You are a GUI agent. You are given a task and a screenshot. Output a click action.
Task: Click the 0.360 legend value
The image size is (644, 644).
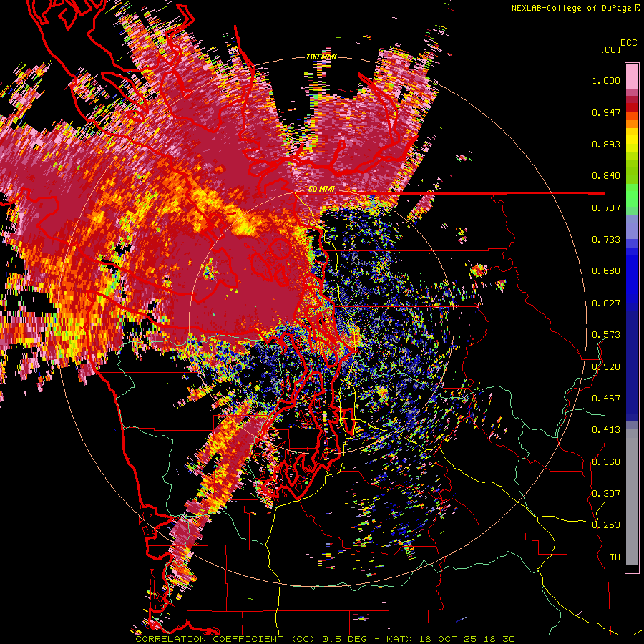tap(606, 462)
